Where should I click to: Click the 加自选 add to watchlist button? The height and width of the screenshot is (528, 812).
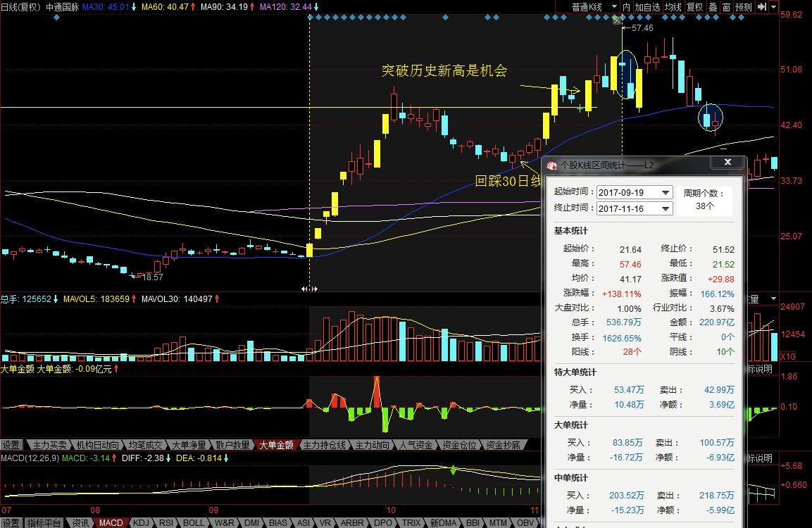tap(647, 7)
